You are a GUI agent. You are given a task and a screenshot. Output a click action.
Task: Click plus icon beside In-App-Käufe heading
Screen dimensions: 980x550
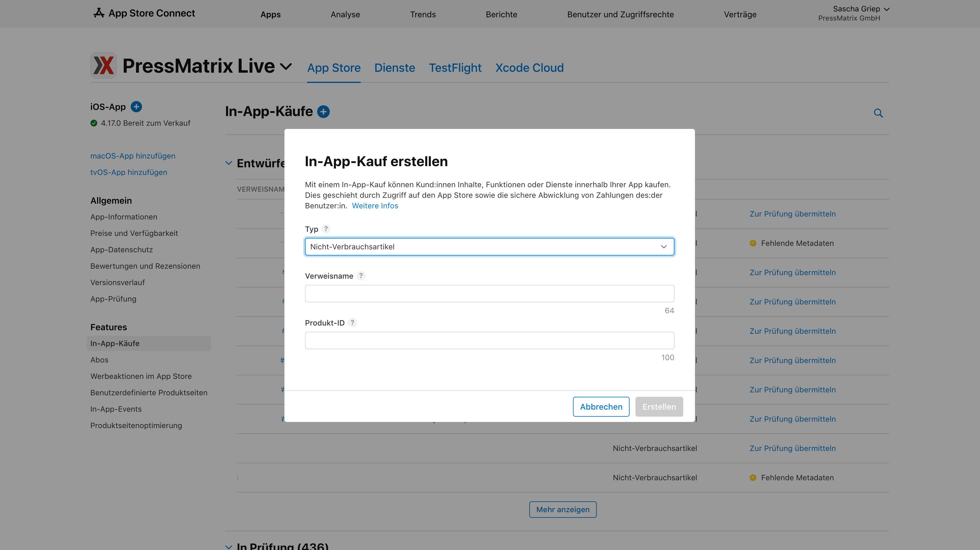coord(323,112)
